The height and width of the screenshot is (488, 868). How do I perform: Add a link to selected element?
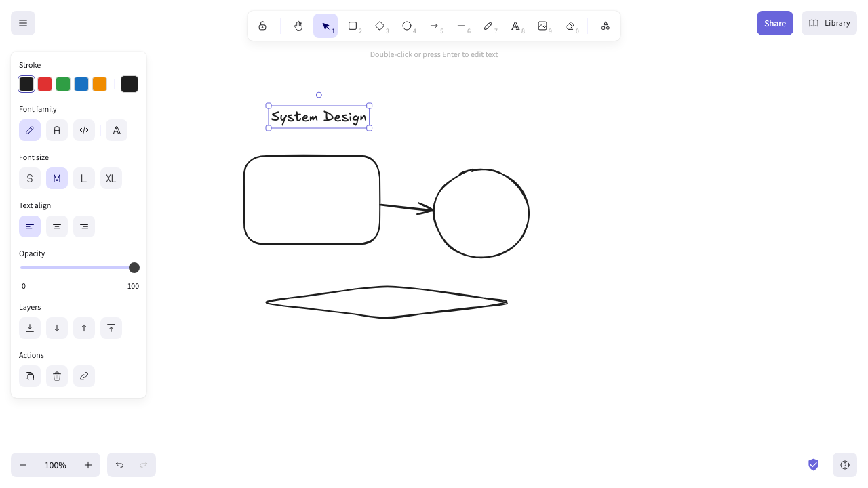click(84, 376)
